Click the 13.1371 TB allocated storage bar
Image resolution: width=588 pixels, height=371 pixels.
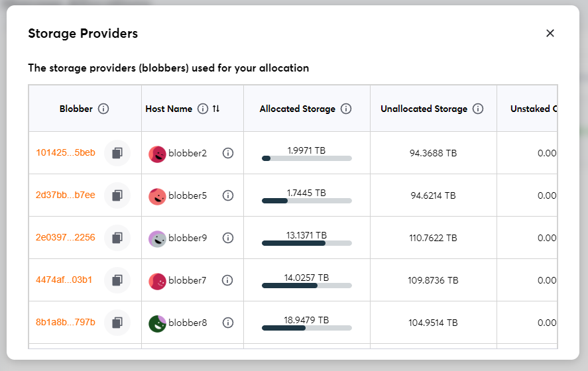[x=307, y=243]
